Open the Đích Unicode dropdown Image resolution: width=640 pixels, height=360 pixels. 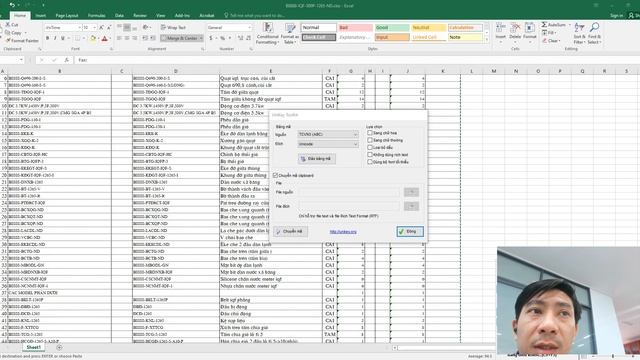[328, 144]
